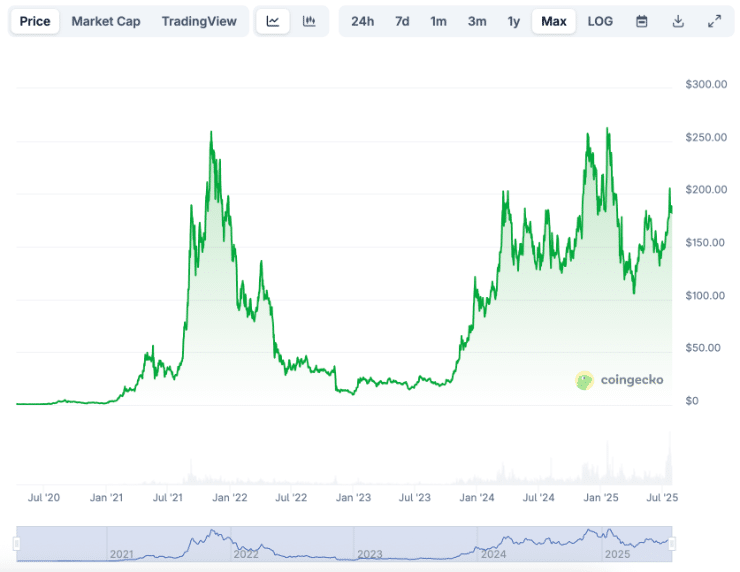Click 2021 marker in navigator timeline

122,554
